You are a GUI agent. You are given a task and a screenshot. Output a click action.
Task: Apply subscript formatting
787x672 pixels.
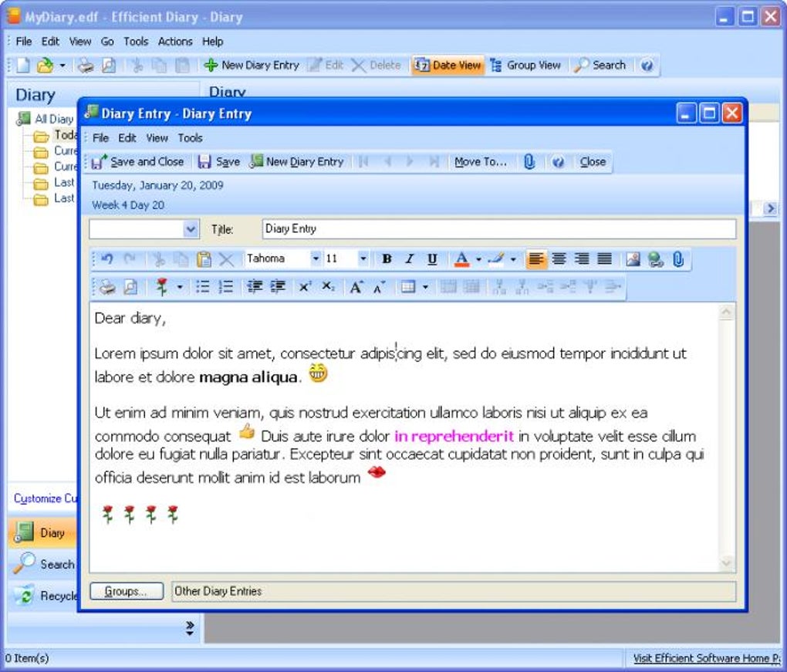point(328,287)
